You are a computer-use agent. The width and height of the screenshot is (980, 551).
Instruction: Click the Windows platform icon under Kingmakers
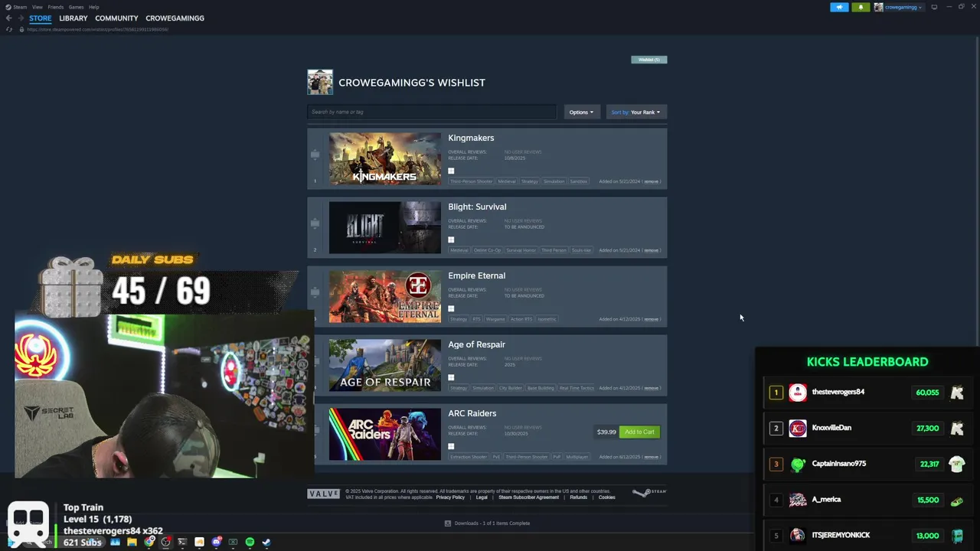[451, 171]
